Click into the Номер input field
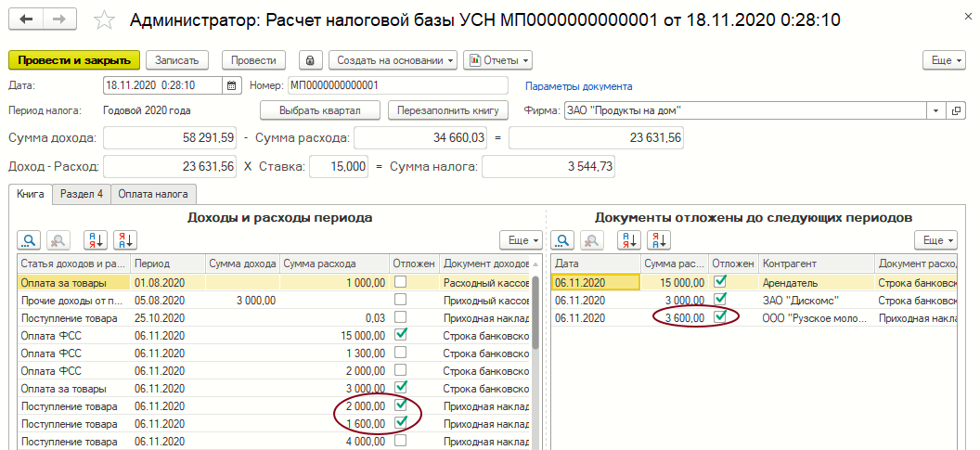The image size is (980, 450). pyautogui.click(x=397, y=85)
